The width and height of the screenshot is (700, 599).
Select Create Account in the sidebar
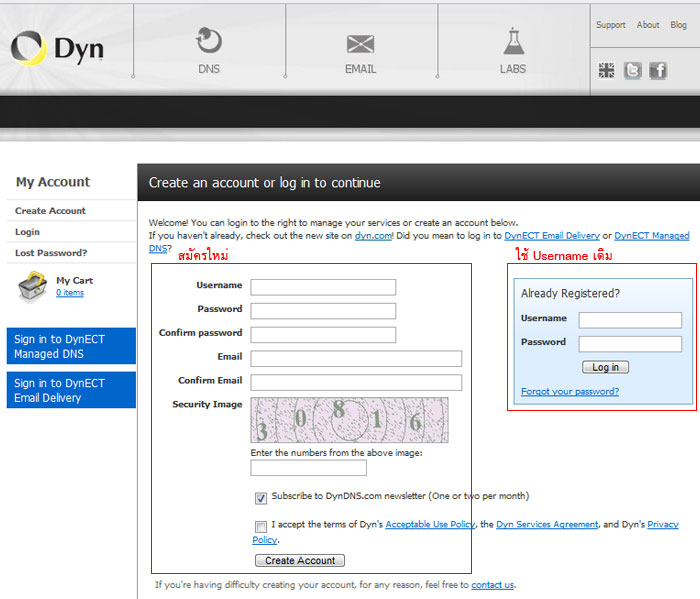tap(50, 211)
